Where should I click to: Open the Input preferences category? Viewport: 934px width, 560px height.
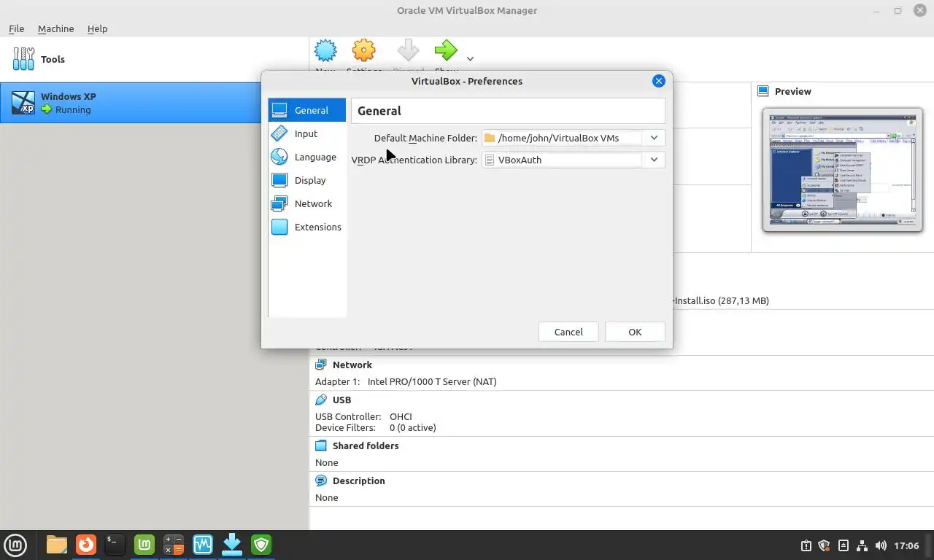(x=306, y=133)
